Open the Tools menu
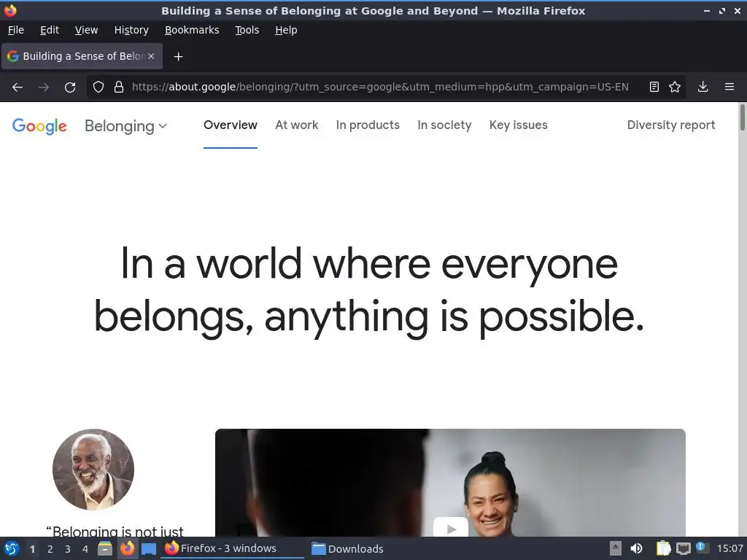Image resolution: width=747 pixels, height=560 pixels. point(247,30)
